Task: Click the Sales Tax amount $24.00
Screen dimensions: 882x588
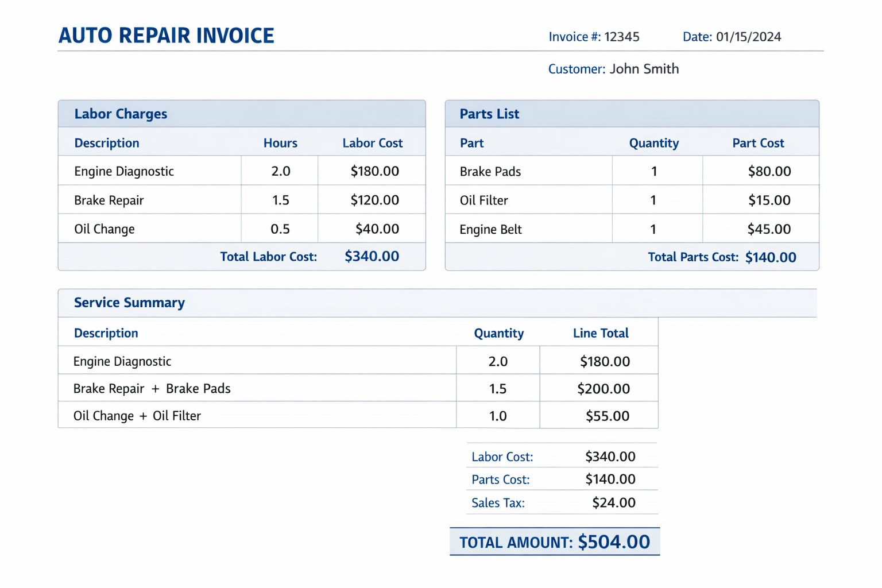Action: tap(613, 503)
